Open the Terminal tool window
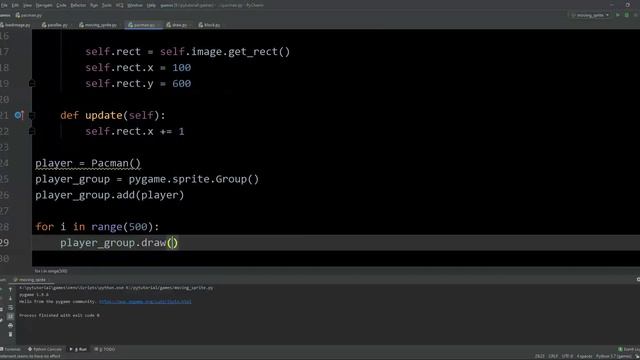 [x=10, y=349]
